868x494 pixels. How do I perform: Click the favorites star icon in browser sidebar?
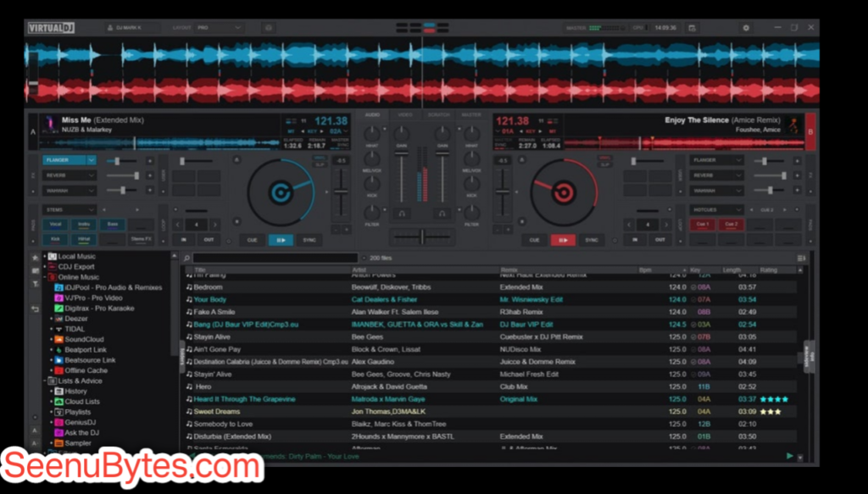[35, 258]
